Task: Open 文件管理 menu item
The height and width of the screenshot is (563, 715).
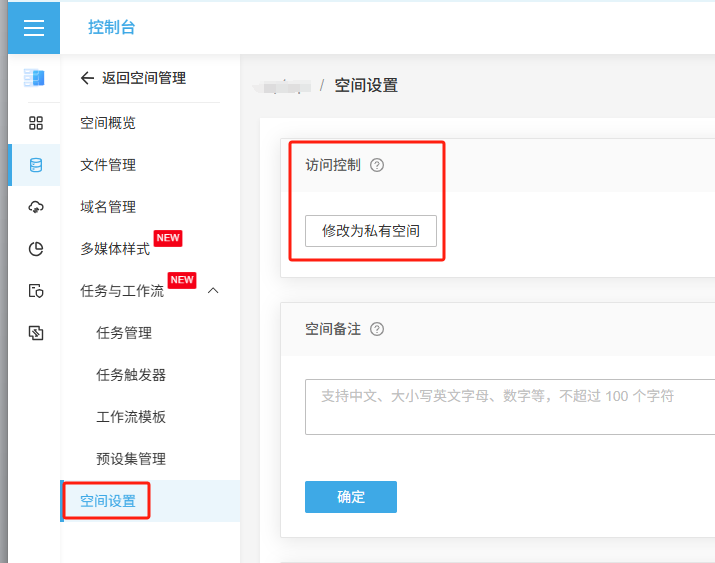Action: coord(108,165)
